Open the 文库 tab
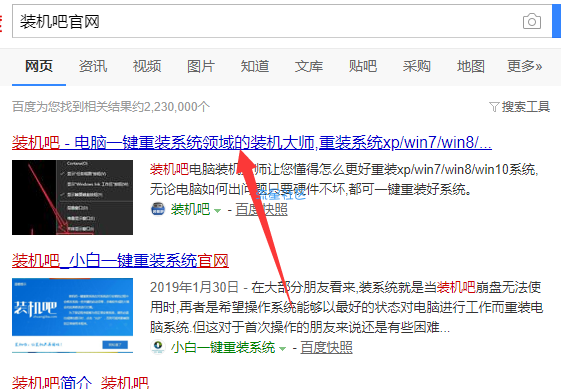 coord(309,66)
